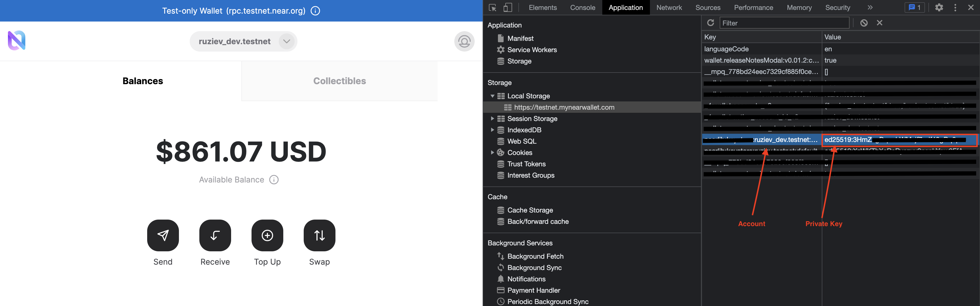Click the NEAR wallet logo
Image resolution: width=980 pixels, height=306 pixels.
point(17,40)
